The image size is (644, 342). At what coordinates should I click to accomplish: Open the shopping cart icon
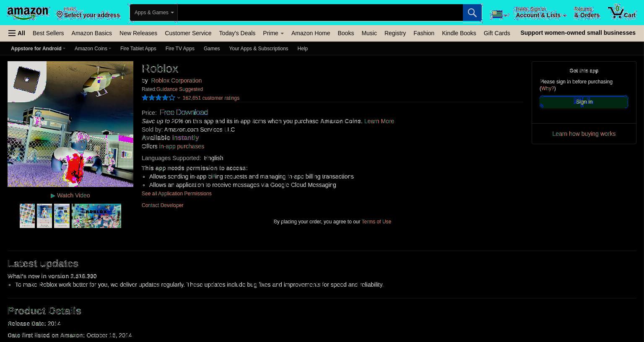click(x=622, y=12)
